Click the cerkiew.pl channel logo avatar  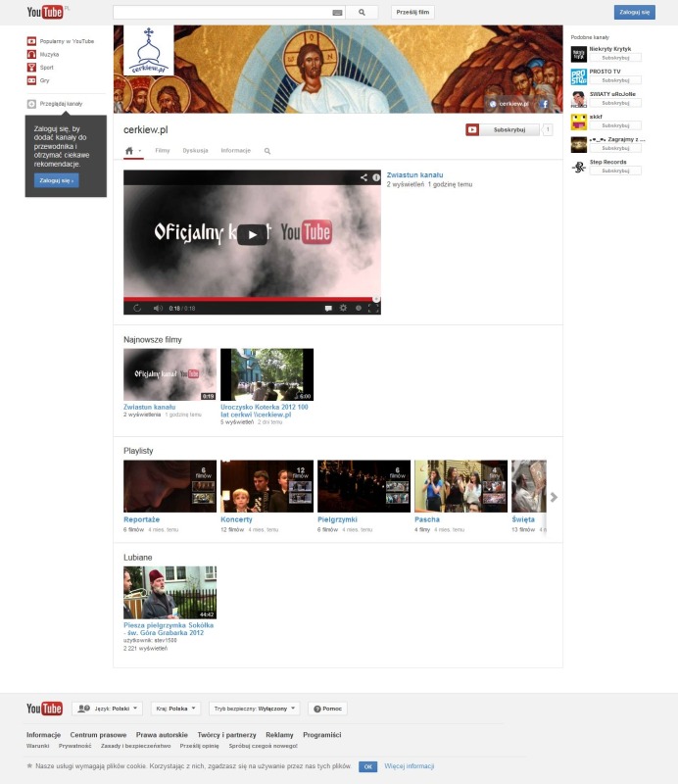149,51
